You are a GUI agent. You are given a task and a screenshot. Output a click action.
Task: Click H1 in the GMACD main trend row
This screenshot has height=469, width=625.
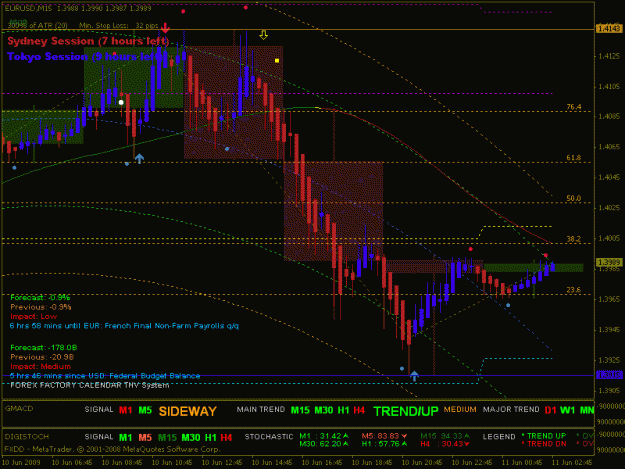343,410
